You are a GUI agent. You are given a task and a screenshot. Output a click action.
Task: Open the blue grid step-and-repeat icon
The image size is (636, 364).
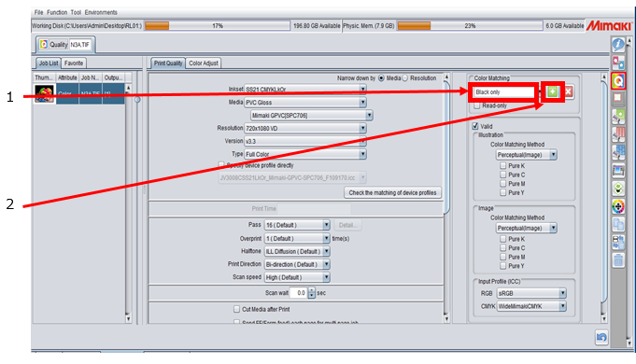tap(617, 152)
